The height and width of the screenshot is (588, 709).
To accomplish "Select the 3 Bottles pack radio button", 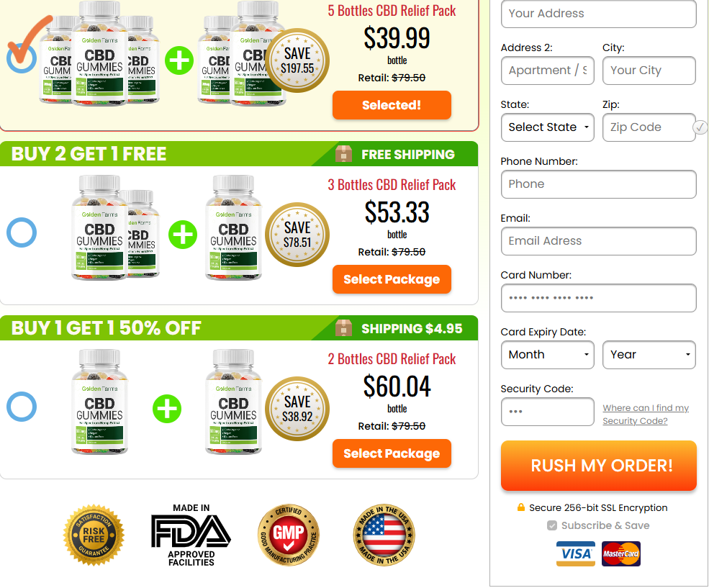I will (22, 232).
